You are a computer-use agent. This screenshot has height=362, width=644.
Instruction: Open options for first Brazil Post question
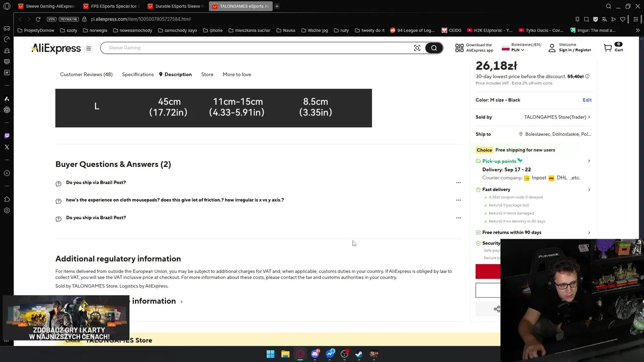pos(458,183)
